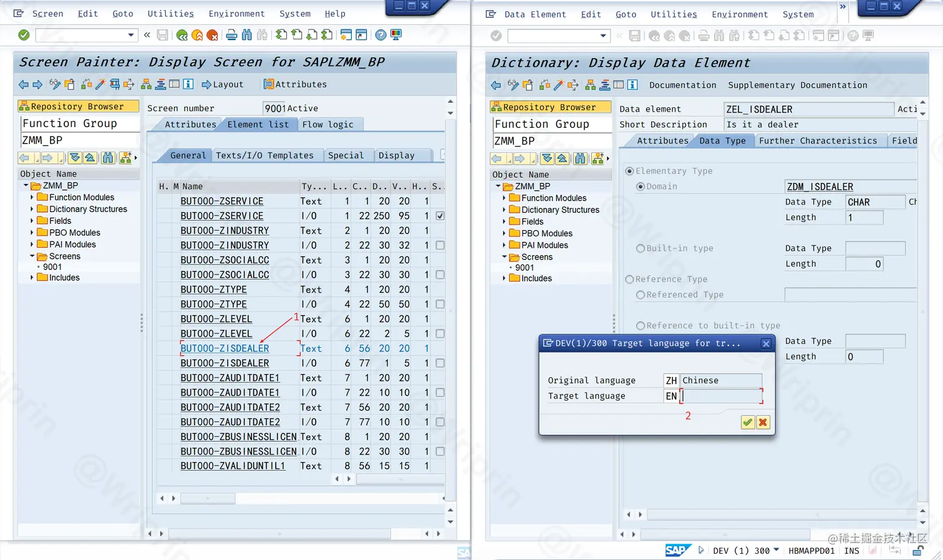Click the Find binoculars icon in Screen Painter toolbar
Image resolution: width=943 pixels, height=560 pixels.
247,35
